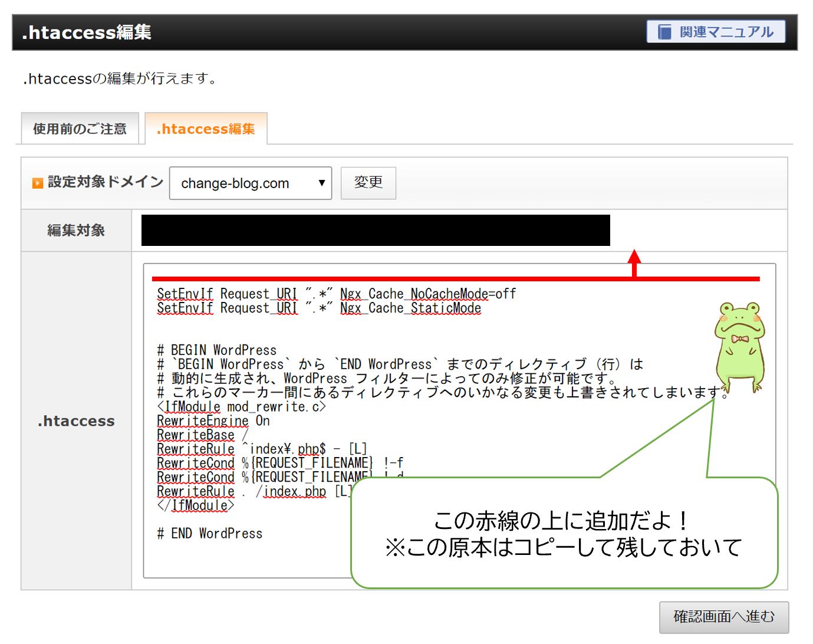Click the '# END WordPress' line

209,534
